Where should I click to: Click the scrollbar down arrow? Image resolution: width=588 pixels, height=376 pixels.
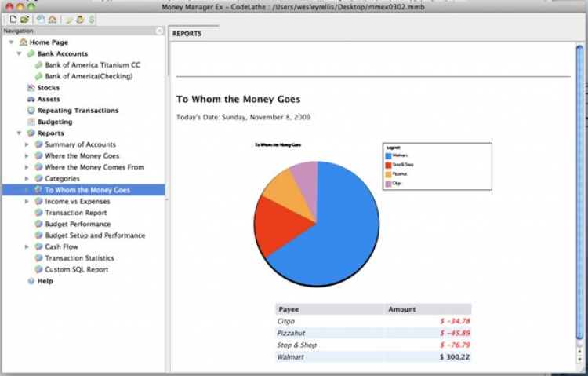click(x=579, y=359)
